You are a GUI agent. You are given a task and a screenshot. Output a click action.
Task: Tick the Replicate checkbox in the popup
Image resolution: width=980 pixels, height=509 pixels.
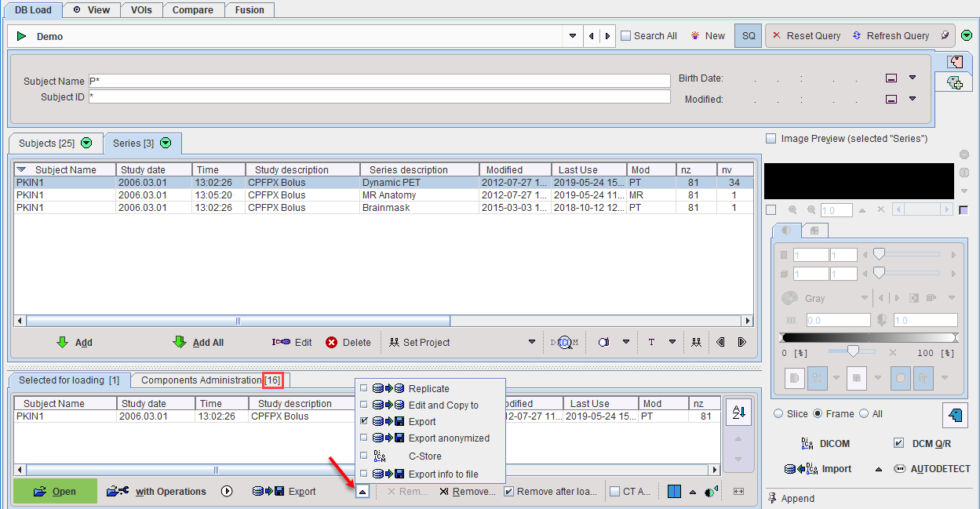(x=363, y=388)
